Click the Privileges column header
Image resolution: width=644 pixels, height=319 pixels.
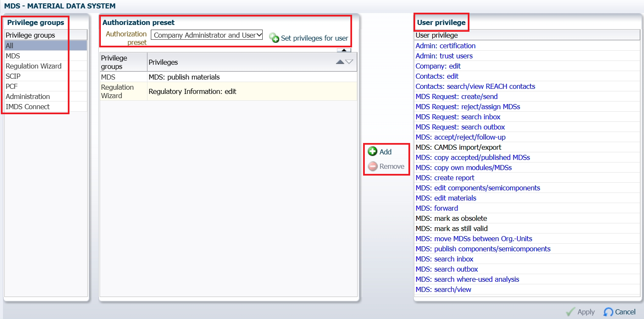pos(252,62)
